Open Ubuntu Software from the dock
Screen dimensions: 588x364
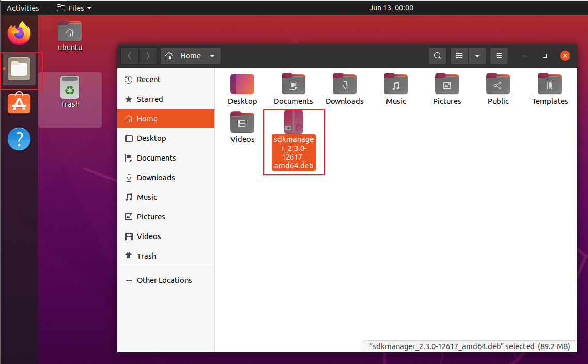(x=19, y=103)
